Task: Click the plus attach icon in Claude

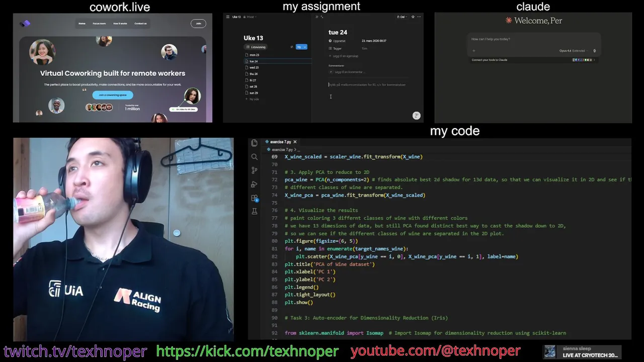Action: click(473, 51)
